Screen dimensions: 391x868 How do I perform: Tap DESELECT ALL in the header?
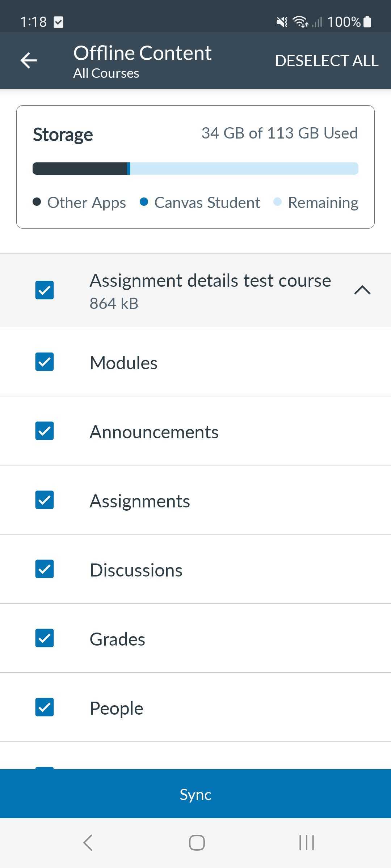(x=327, y=61)
